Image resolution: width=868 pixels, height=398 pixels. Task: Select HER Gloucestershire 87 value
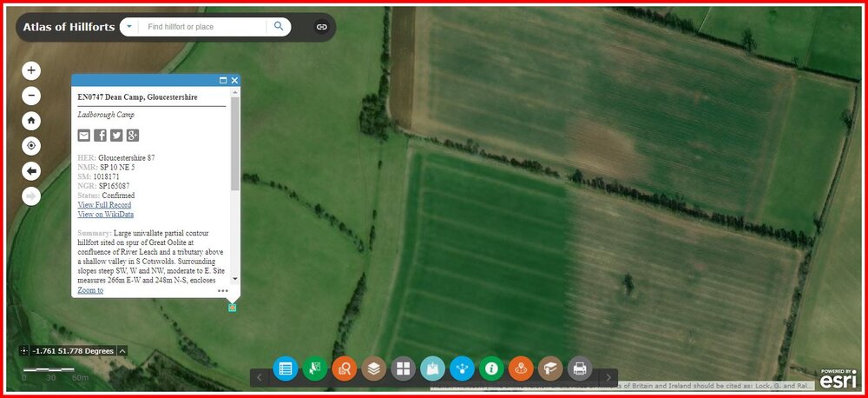[127, 158]
